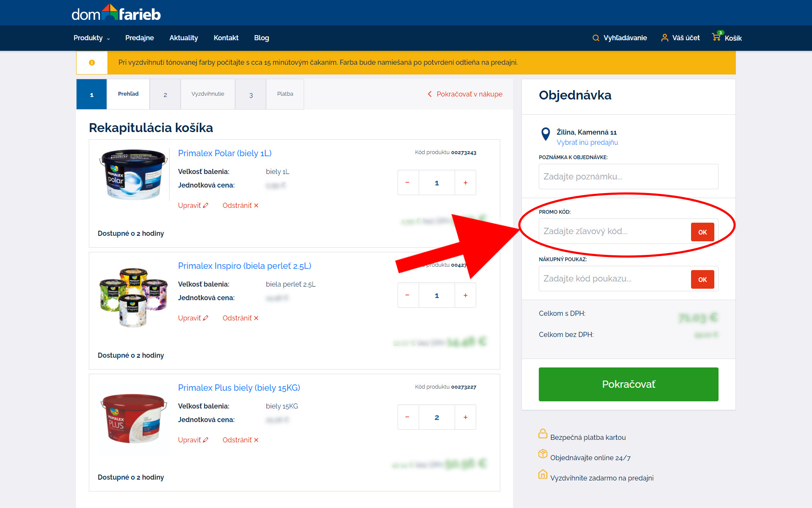Click the dom farieb logo
The image size is (812, 508).
click(x=116, y=13)
